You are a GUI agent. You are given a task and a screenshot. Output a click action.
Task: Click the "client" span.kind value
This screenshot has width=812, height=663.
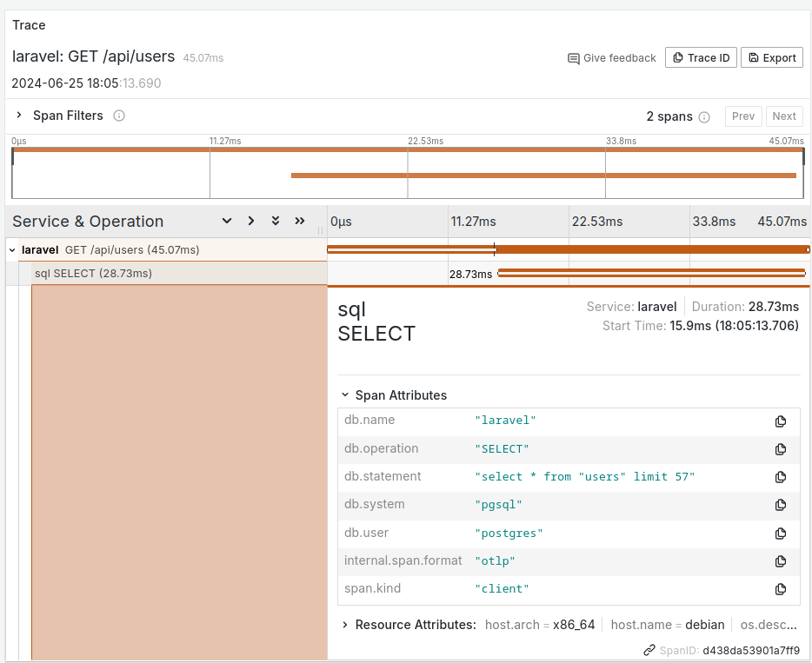click(502, 589)
